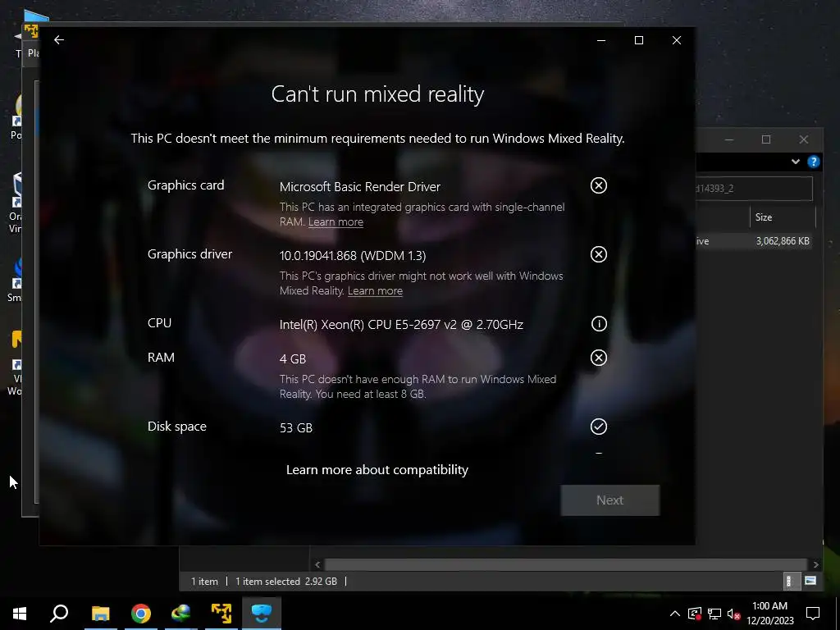
Task: Click the CPU info status icon
Action: coord(598,323)
